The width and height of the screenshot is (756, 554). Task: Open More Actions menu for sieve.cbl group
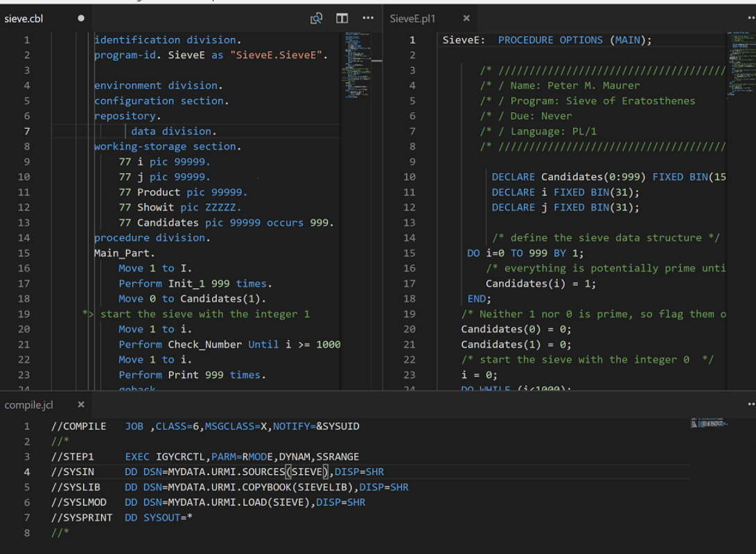(x=368, y=19)
